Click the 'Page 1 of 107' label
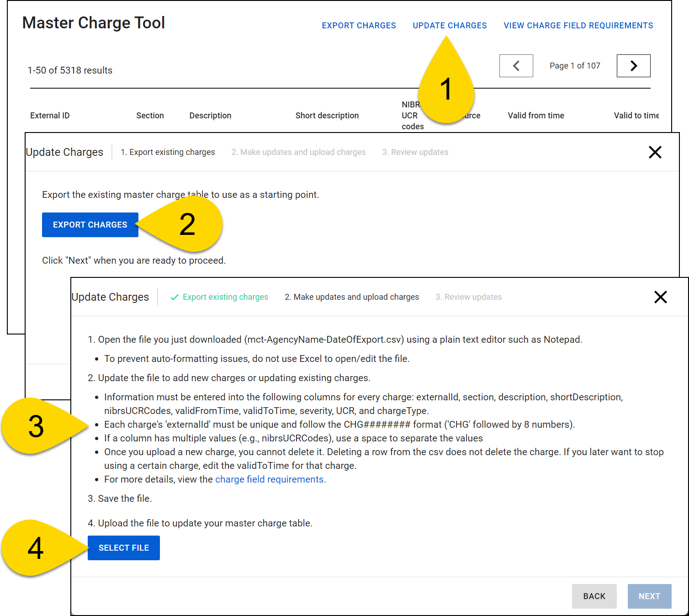Viewport: 689px width, 616px height. pyautogui.click(x=575, y=65)
